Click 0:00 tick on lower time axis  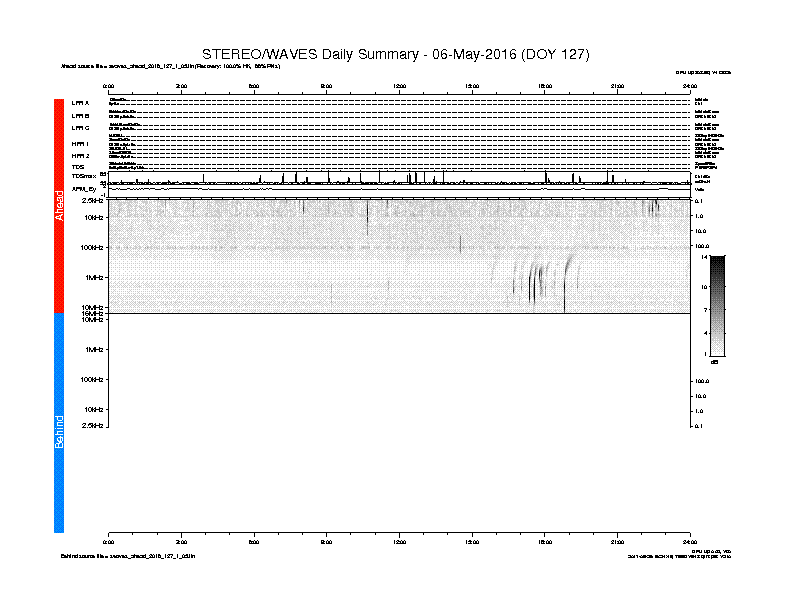[109, 542]
